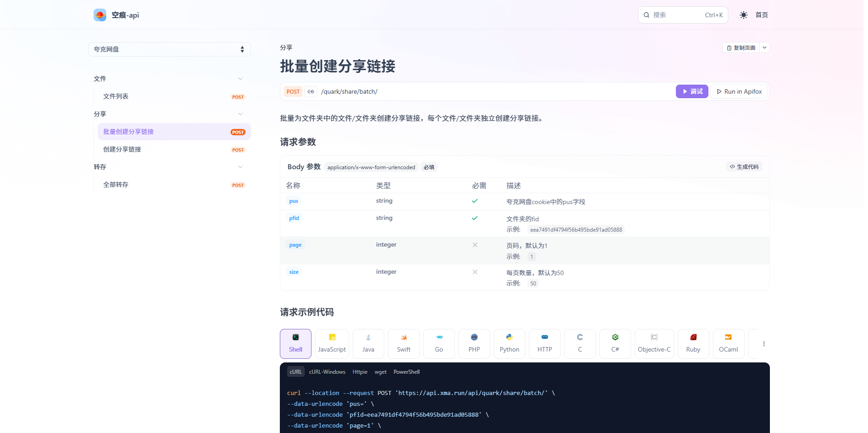The image size is (868, 433).
Task: Open the JavaScript code example
Action: click(332, 343)
